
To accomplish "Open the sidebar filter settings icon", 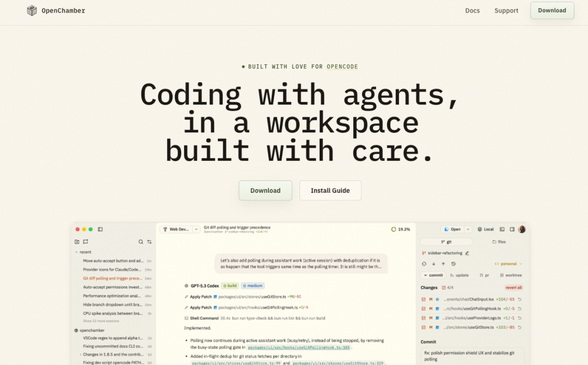I will coord(149,242).
